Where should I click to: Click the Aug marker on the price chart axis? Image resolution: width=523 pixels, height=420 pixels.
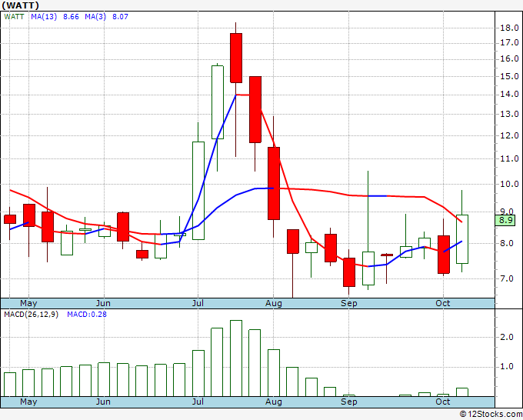(274, 303)
